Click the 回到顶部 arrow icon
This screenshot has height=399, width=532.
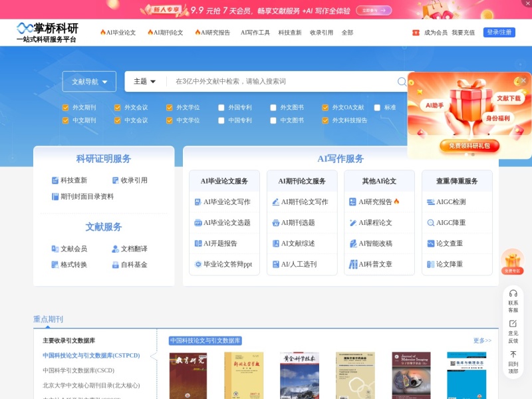point(513,354)
